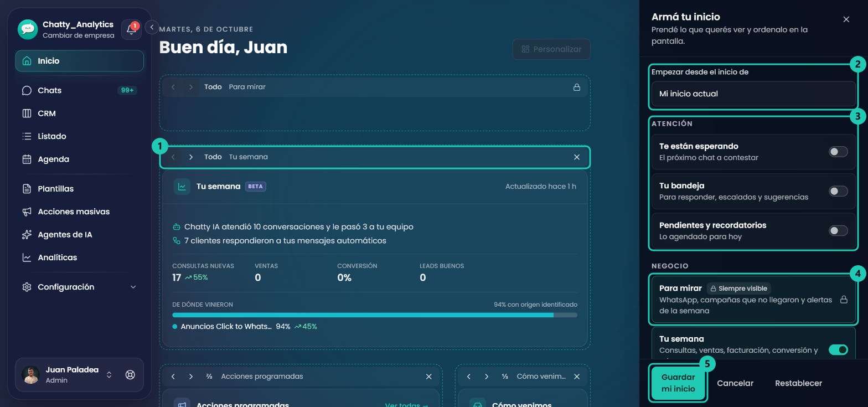868x407 pixels.
Task: Expand the Configuración menu chevron
Action: [133, 287]
